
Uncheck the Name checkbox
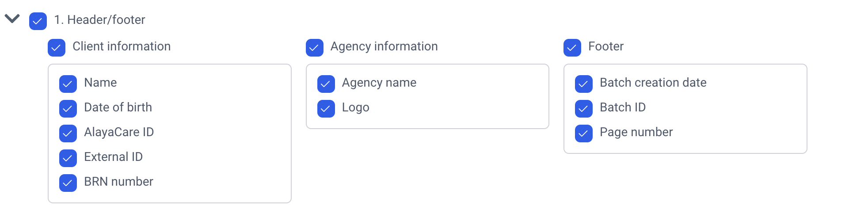click(68, 84)
